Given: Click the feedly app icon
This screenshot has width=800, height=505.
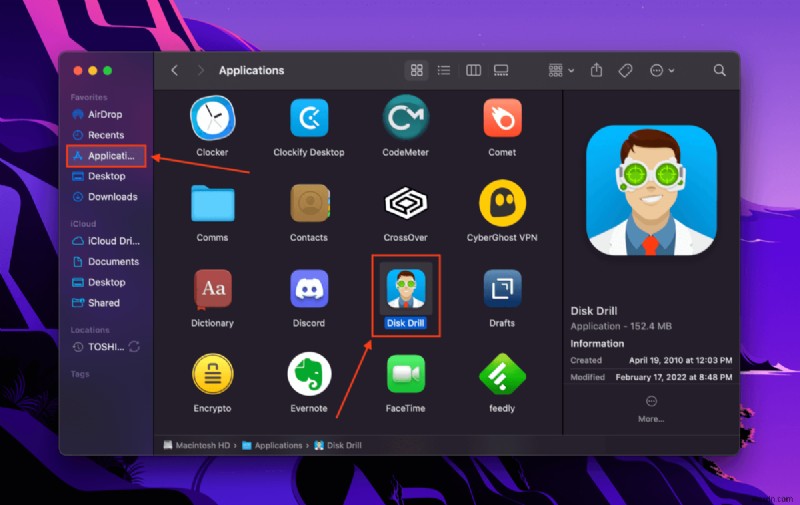Looking at the screenshot, I should (x=502, y=374).
